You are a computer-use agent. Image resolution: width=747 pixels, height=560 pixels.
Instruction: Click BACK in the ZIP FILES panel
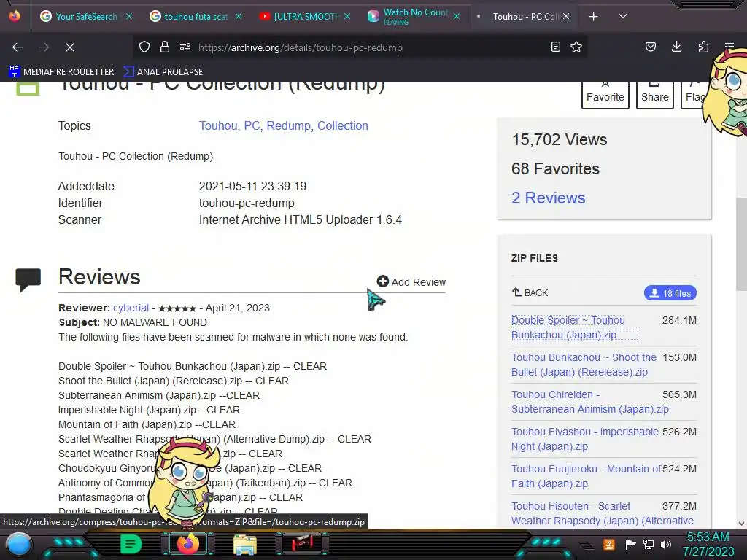[x=530, y=292]
